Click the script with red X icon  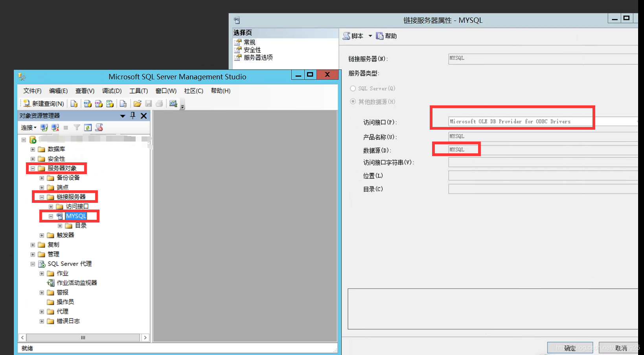point(99,127)
